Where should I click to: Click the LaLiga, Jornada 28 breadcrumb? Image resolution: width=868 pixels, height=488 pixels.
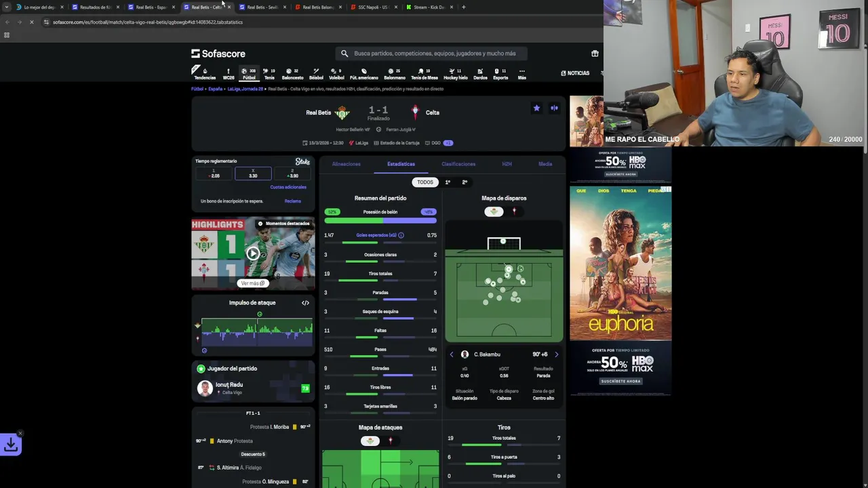[245, 89]
